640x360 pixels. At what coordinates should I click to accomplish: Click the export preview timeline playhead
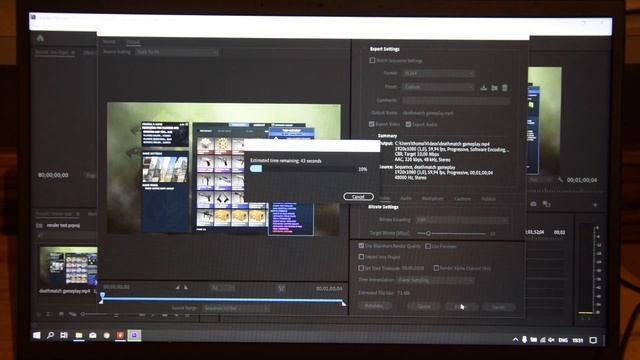click(102, 296)
